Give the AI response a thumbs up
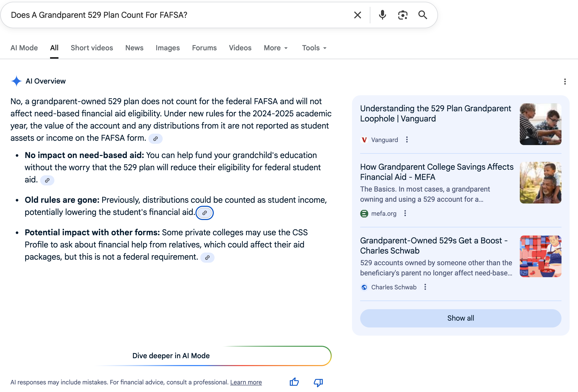Screen dimensions: 578x392 [294, 382]
